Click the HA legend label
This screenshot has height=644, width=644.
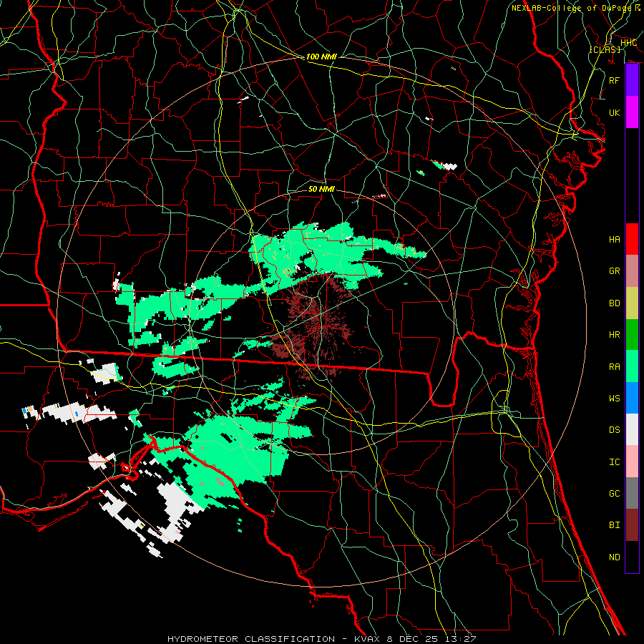click(614, 240)
